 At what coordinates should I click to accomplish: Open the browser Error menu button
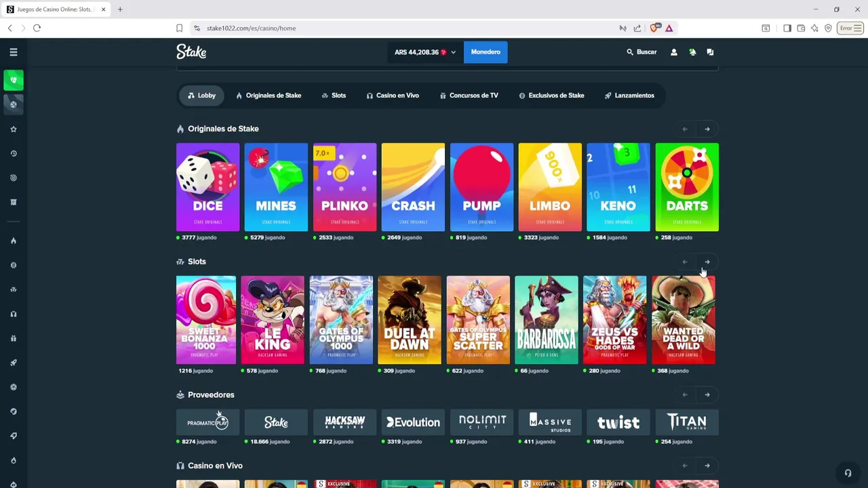tap(850, 28)
